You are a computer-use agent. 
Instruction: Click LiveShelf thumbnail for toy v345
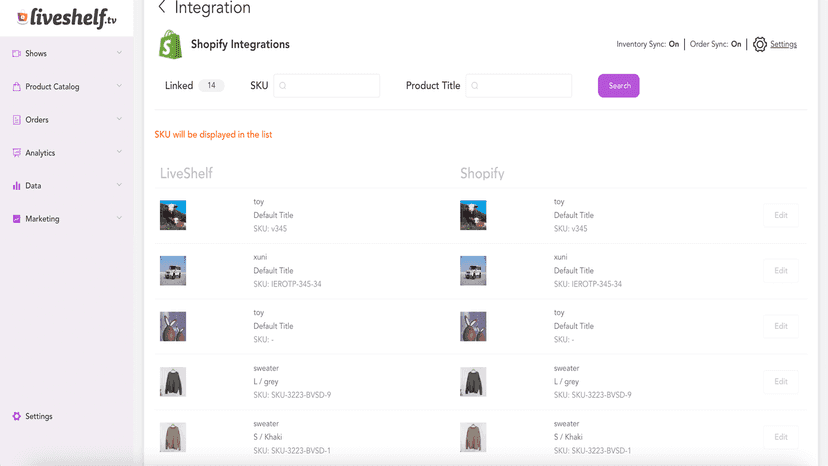pyautogui.click(x=173, y=215)
